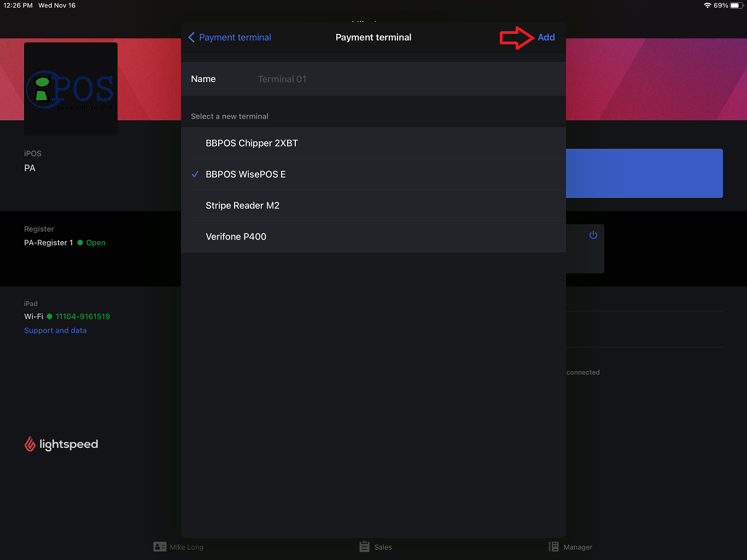Click the 12:26 PM clock in status bar
Screen dimensions: 747x560
[18, 5]
